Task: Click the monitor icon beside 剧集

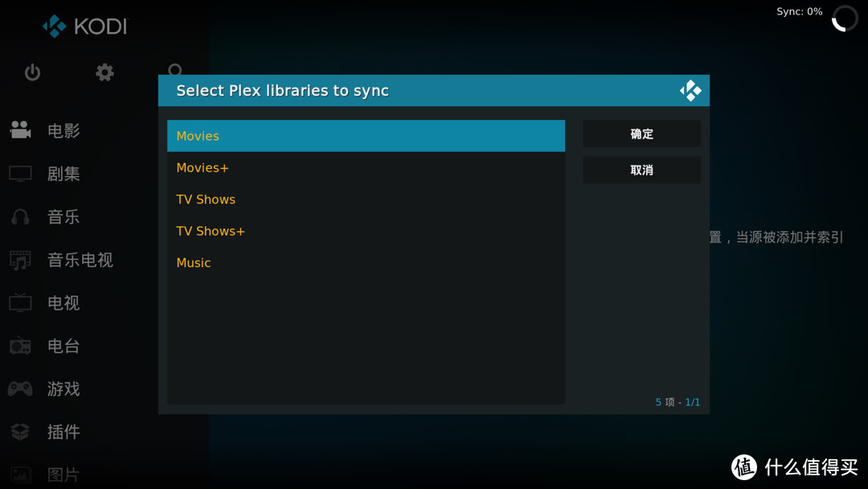Action: pyautogui.click(x=20, y=174)
